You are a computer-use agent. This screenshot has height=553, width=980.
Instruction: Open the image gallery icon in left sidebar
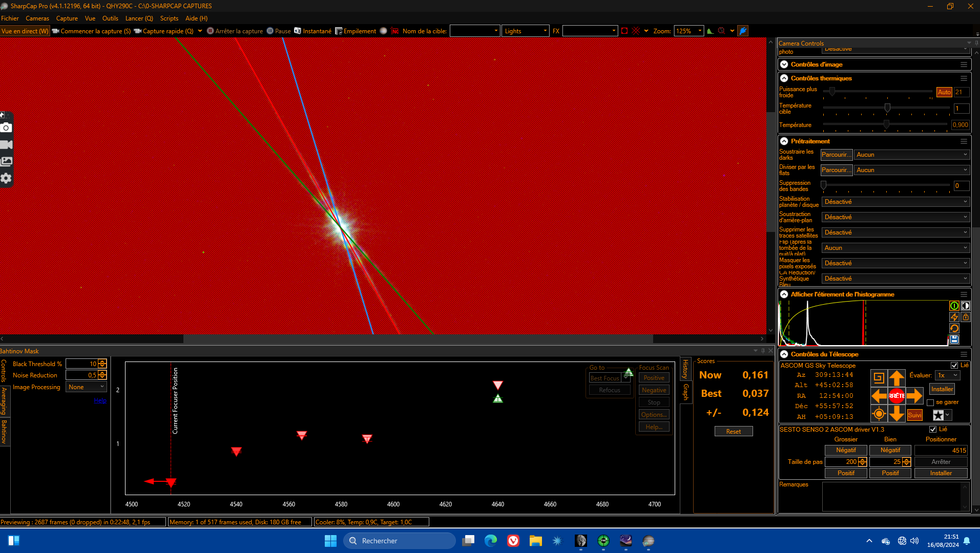click(x=6, y=161)
